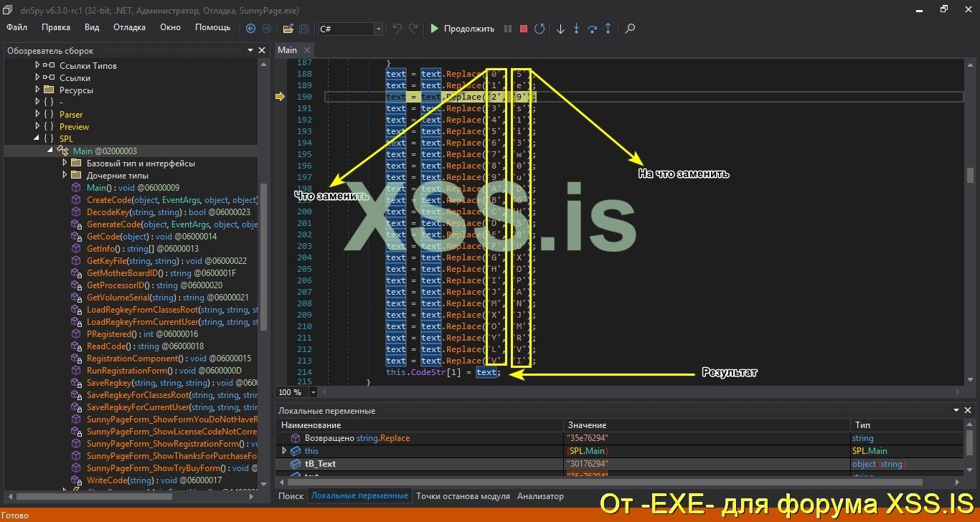The width and height of the screenshot is (980, 522).
Task: Open the C# language dropdown
Action: (x=377, y=29)
